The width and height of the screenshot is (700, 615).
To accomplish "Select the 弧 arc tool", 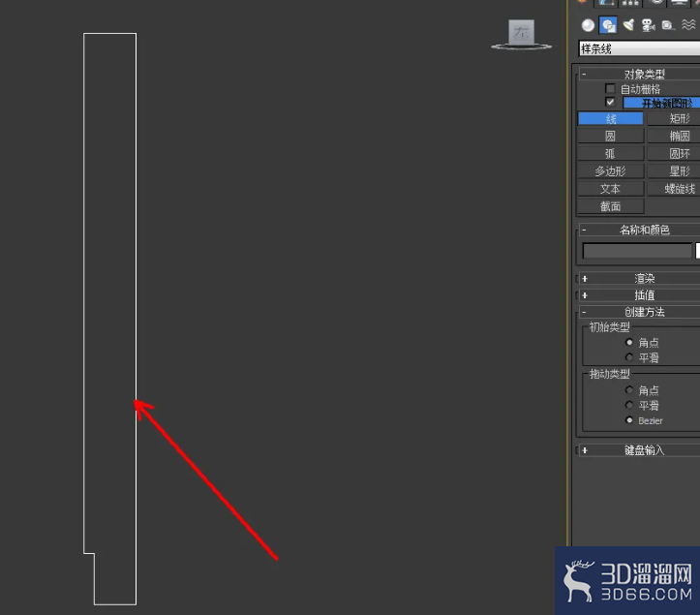I will [611, 154].
